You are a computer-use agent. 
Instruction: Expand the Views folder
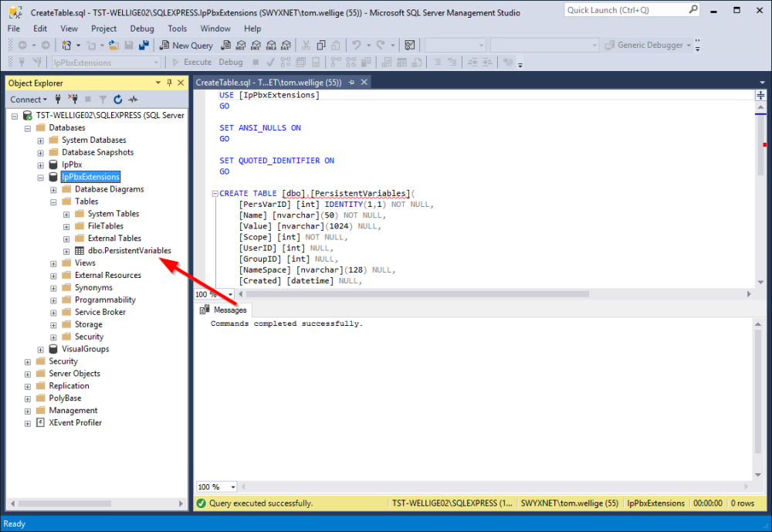(53, 263)
